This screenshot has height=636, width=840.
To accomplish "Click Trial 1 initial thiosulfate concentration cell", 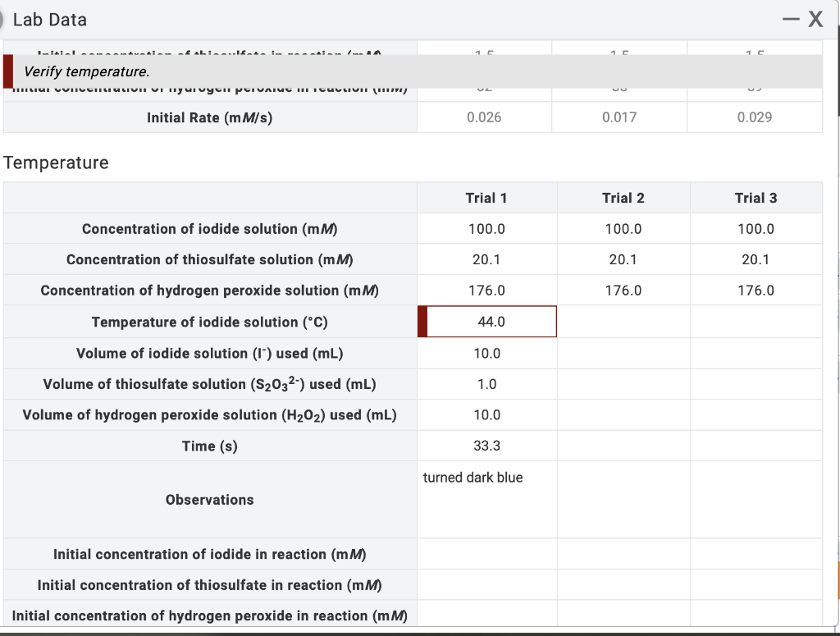I will pyautogui.click(x=487, y=584).
